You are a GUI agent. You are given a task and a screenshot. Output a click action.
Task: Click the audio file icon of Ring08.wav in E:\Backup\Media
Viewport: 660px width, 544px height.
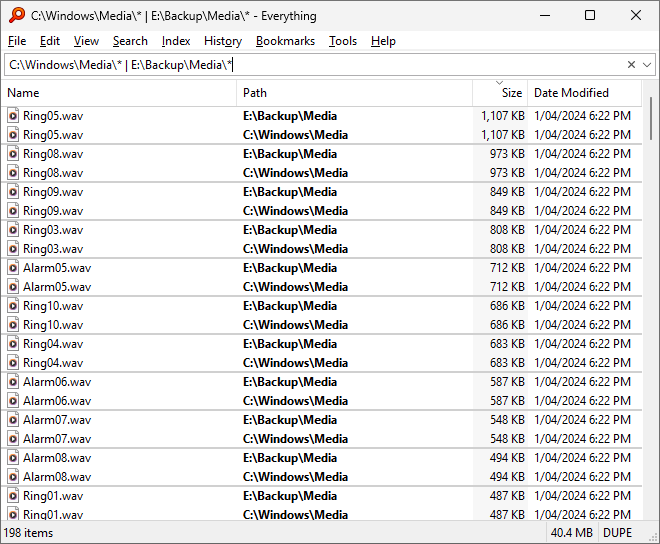click(13, 154)
